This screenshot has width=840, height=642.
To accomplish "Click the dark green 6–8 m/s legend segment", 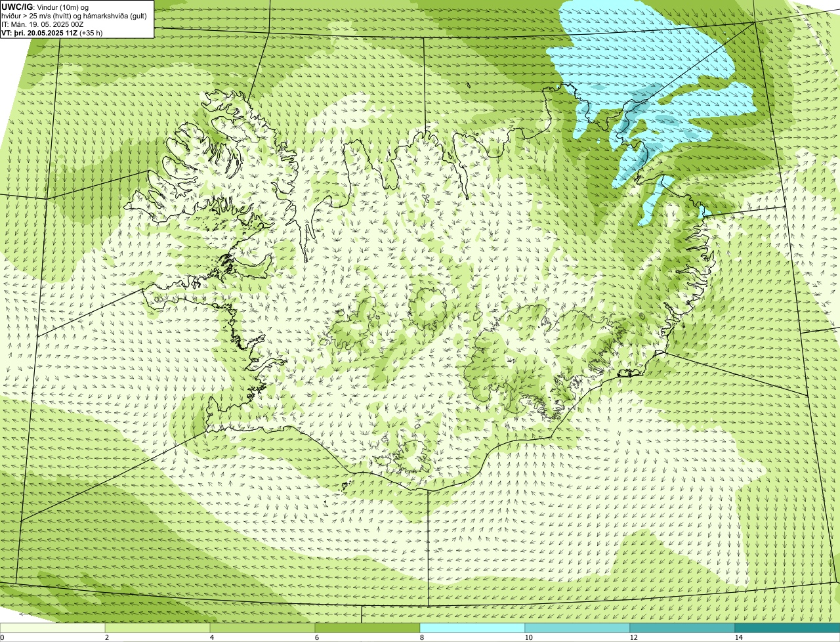I will 367,628.
